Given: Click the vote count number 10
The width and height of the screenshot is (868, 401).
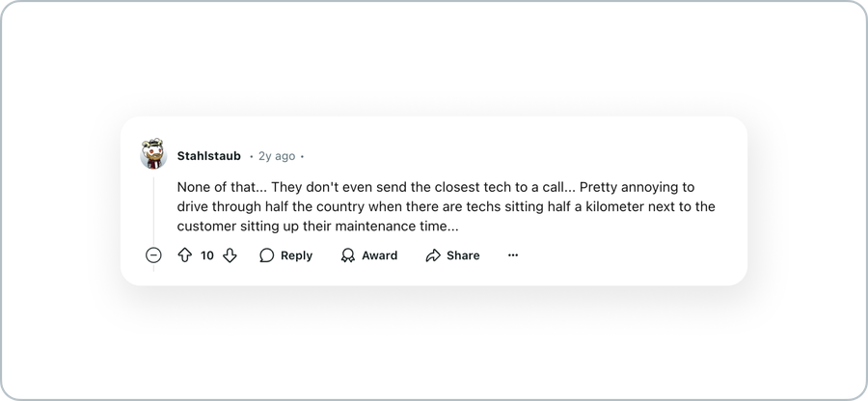Looking at the screenshot, I should tap(207, 255).
